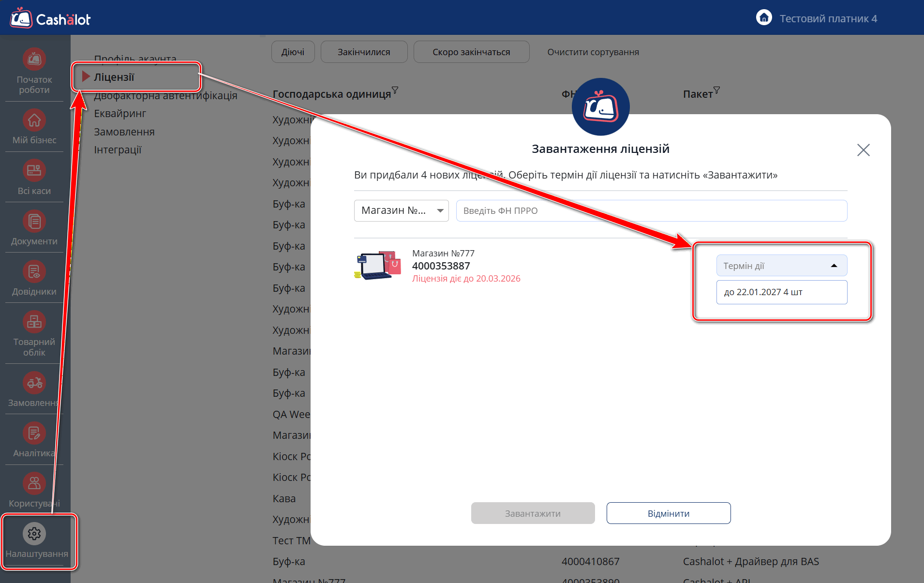Open Товарний облік inventory icon

tap(34, 322)
